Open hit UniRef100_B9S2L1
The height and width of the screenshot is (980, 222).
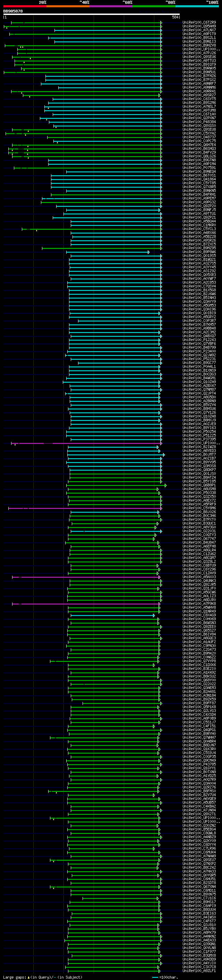[x=199, y=38]
